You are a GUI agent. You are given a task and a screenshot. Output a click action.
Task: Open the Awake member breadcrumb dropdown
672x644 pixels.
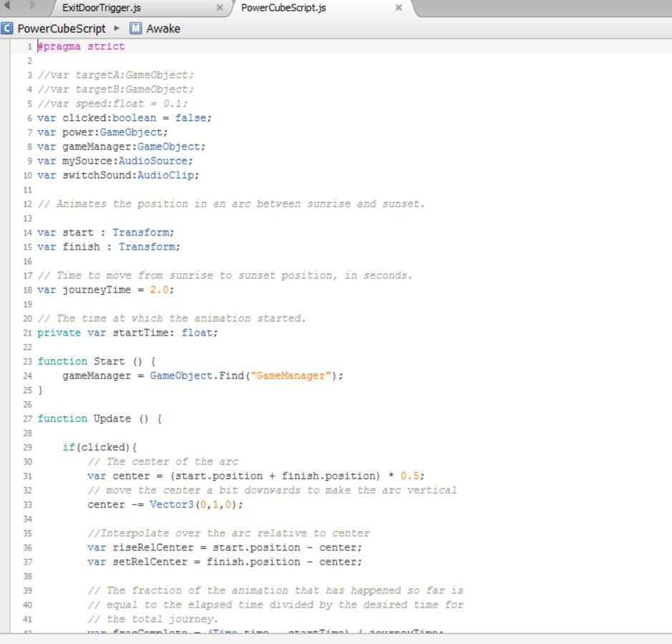163,29
